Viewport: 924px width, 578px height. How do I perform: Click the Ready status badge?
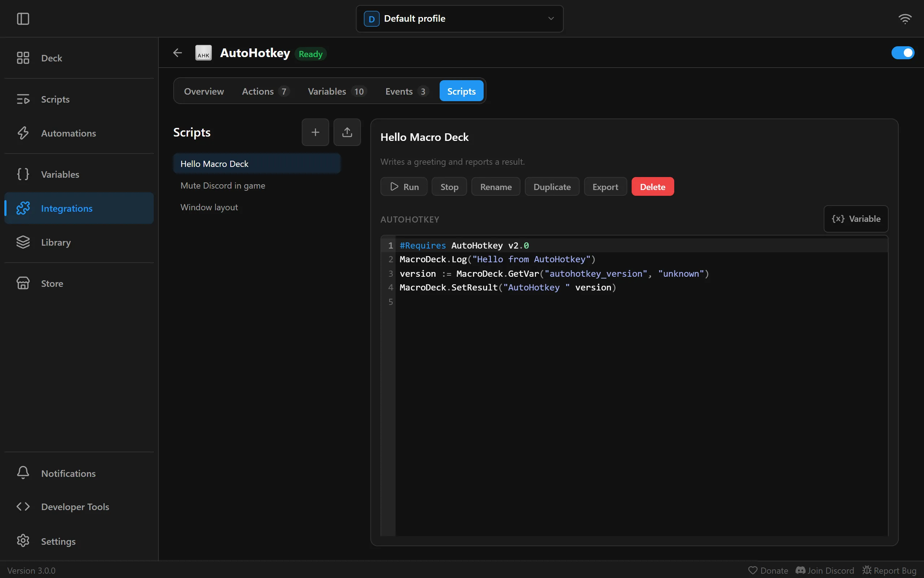click(310, 54)
